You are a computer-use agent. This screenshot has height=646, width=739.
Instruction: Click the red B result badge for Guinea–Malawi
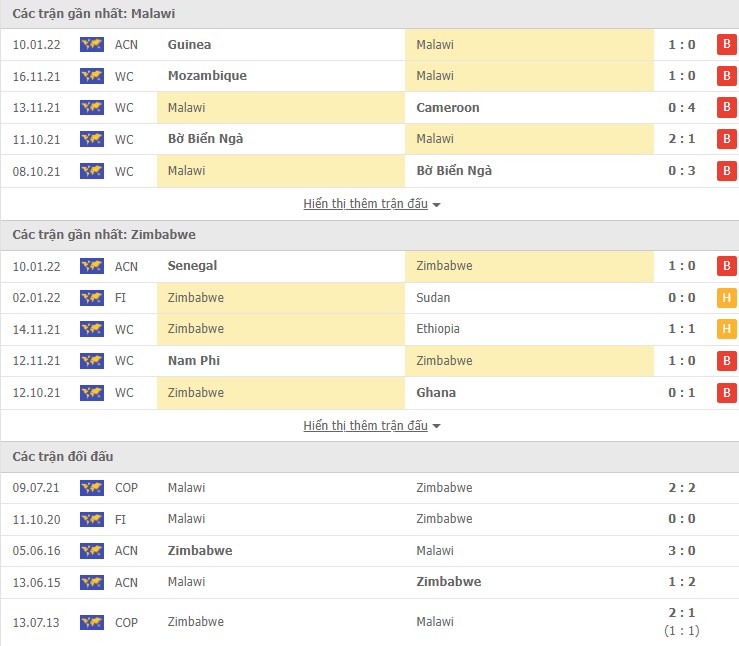tap(725, 44)
